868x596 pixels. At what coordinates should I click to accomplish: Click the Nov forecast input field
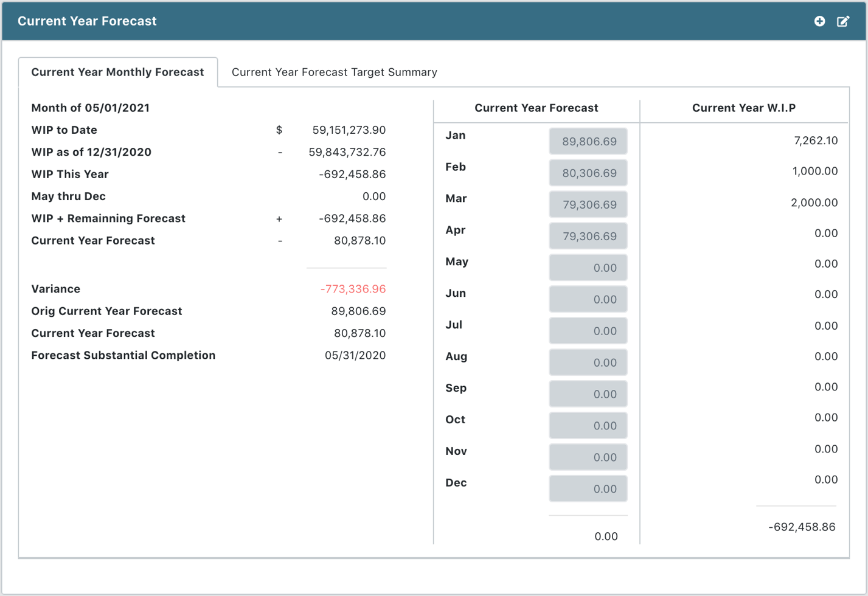588,457
